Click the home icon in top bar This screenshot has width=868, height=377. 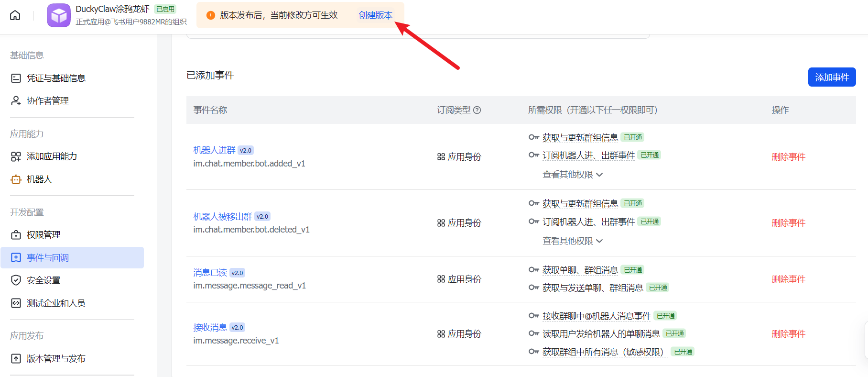15,15
